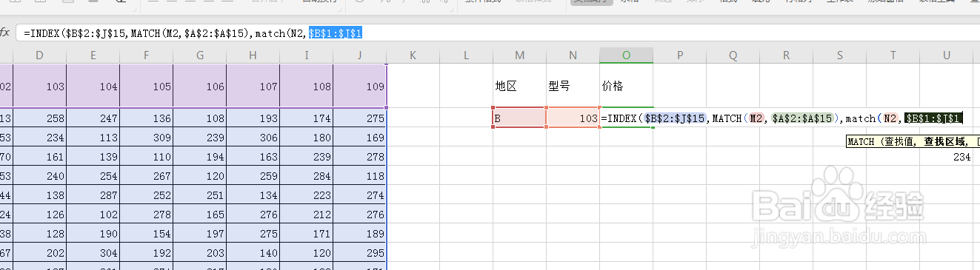
Task: Select column E header
Action: (x=93, y=55)
